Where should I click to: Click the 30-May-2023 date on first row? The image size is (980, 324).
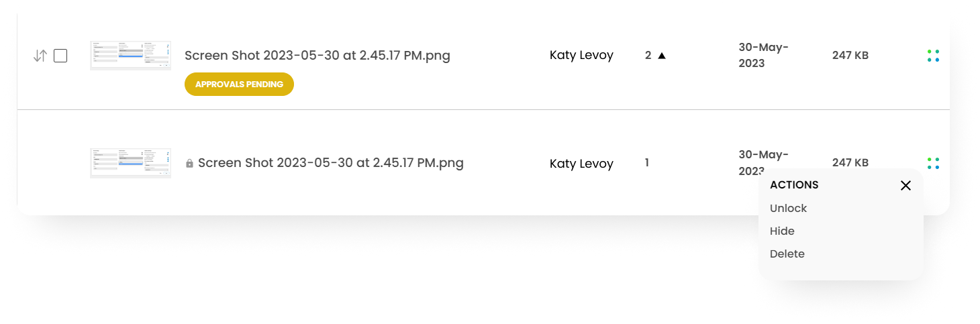click(x=763, y=56)
